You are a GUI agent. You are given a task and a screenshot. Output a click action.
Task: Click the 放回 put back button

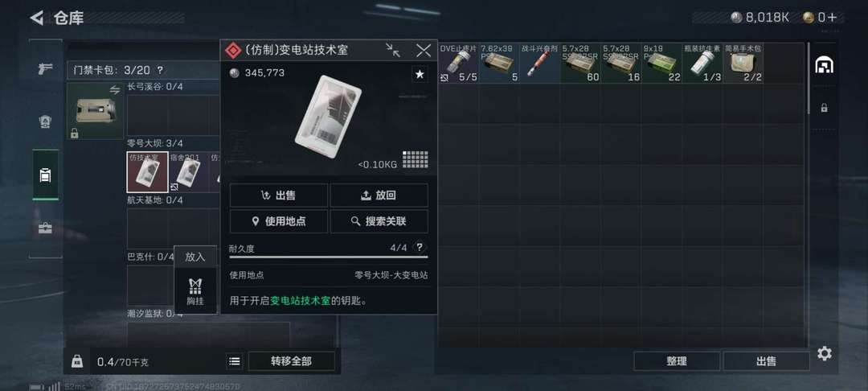click(x=379, y=195)
